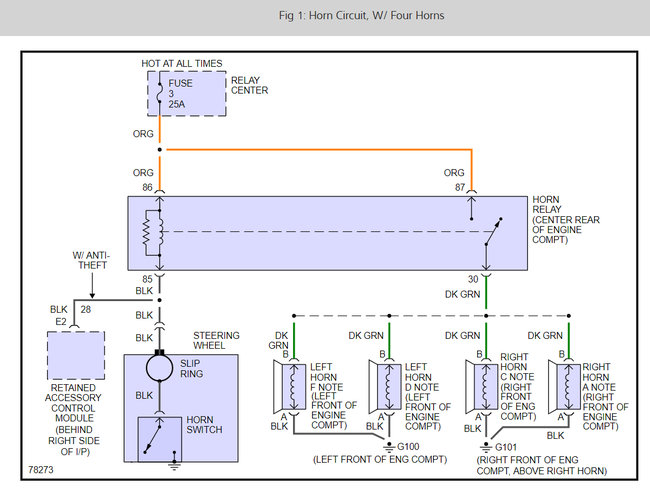Select the diagram number '78273'

point(41,470)
